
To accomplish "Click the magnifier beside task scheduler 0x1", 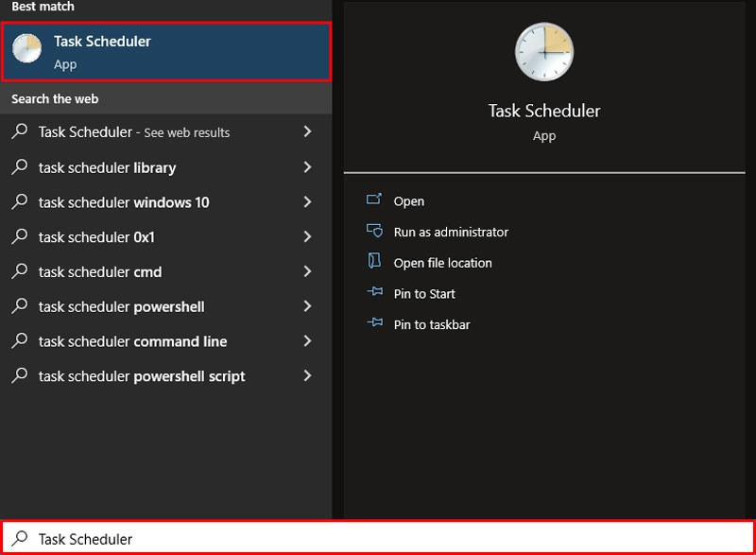I will [20, 237].
